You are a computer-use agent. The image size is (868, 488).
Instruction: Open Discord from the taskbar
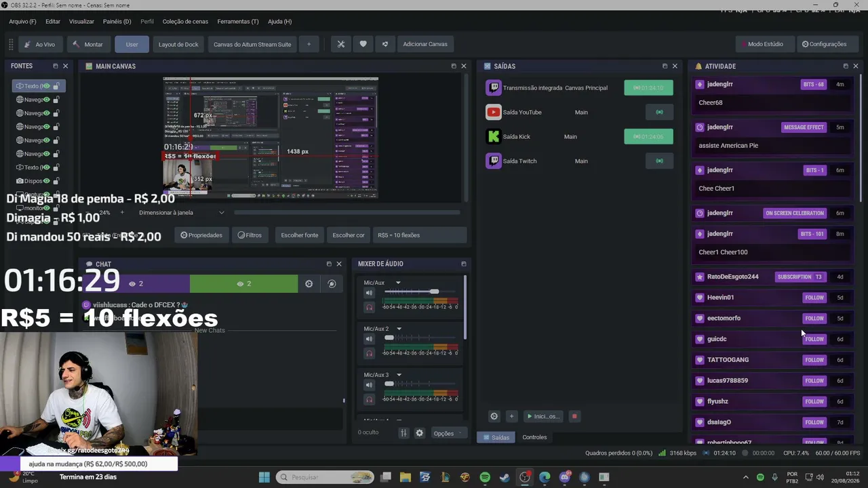(565, 477)
